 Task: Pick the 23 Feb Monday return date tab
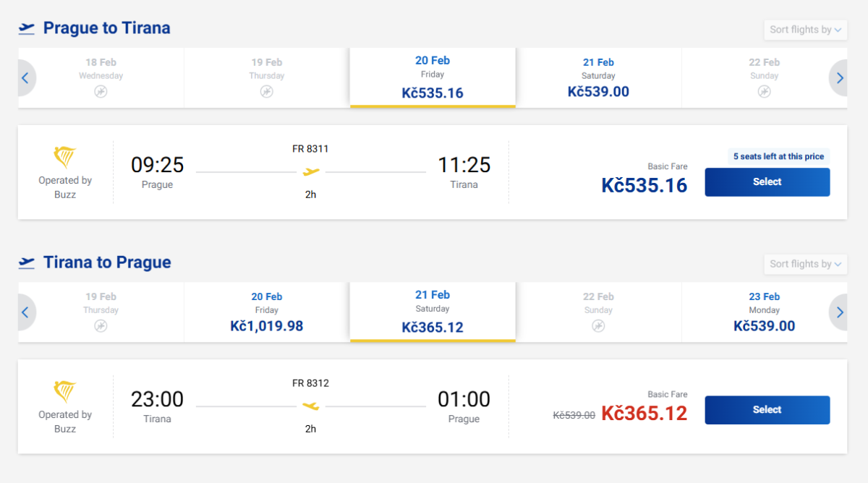(765, 312)
